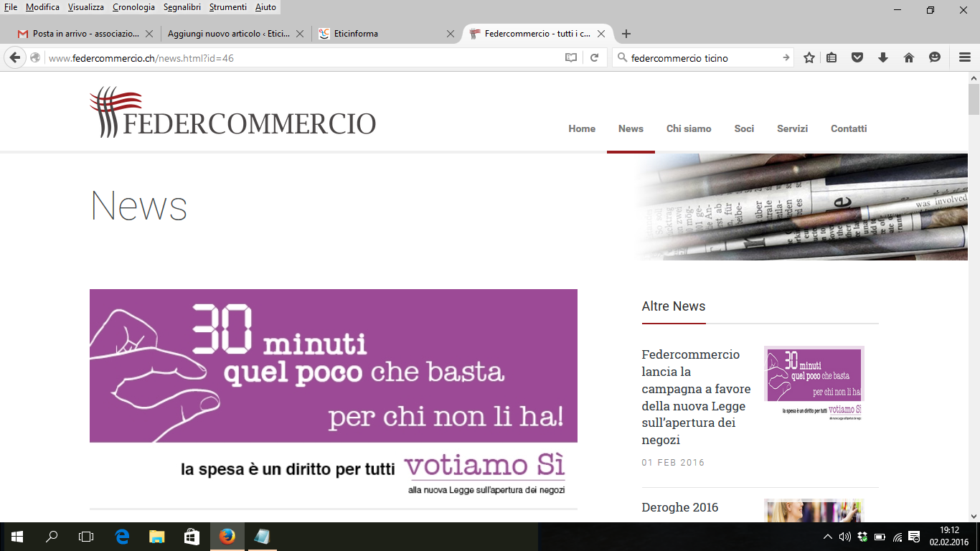Image resolution: width=980 pixels, height=551 pixels.
Task: Open Deroghe 2016 news item
Action: click(680, 508)
